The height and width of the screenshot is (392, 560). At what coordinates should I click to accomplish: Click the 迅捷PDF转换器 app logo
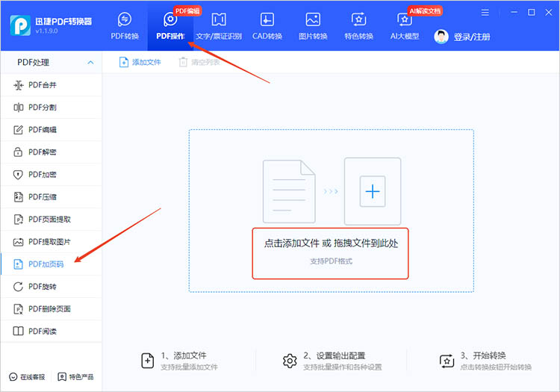(x=20, y=25)
